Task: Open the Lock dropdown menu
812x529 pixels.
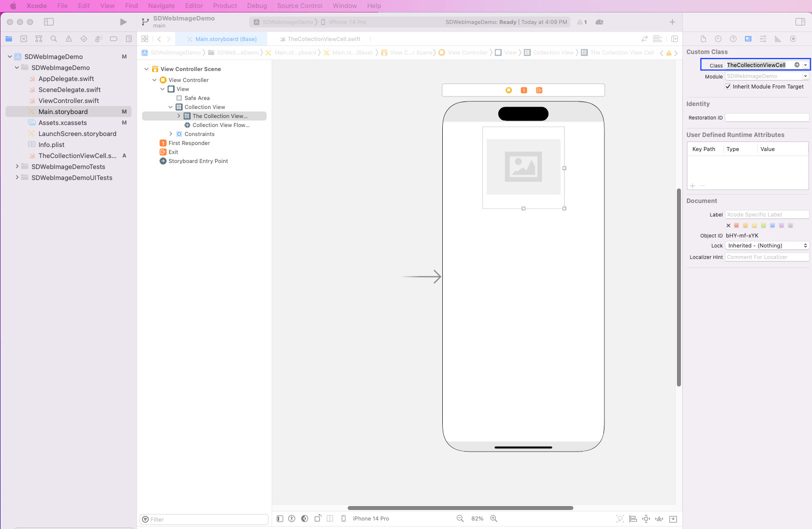Action: [767, 245]
